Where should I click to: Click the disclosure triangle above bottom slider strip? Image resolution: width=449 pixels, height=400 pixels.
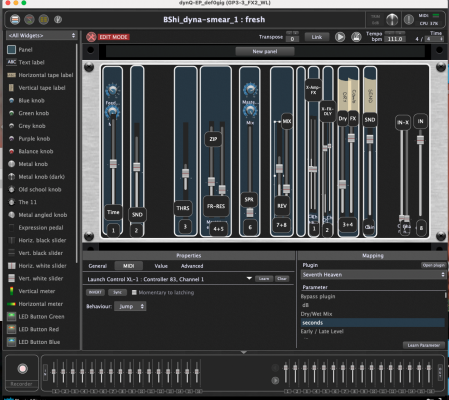[x=244, y=352]
